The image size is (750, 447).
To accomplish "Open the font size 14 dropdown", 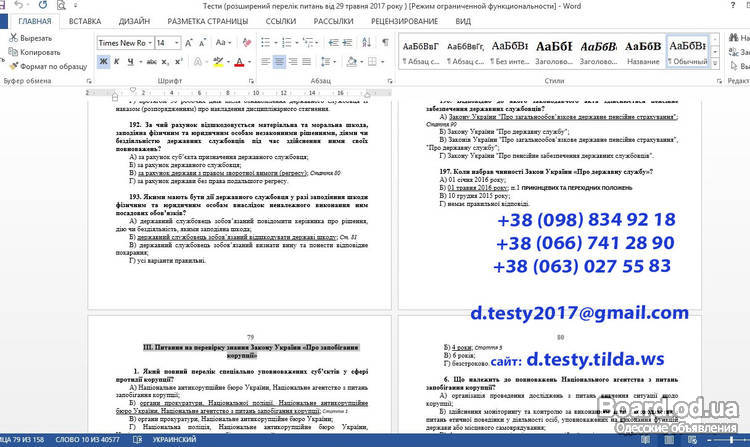I will [177, 43].
